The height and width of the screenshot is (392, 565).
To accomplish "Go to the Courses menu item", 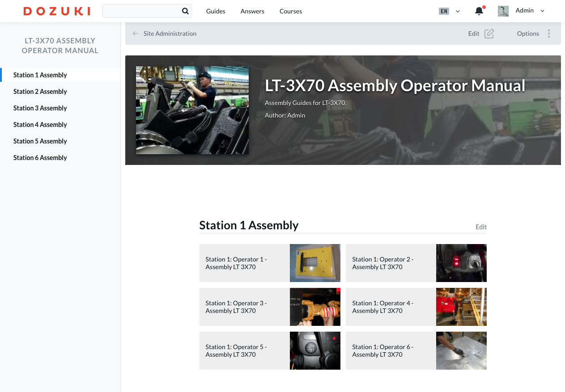I will coord(291,11).
